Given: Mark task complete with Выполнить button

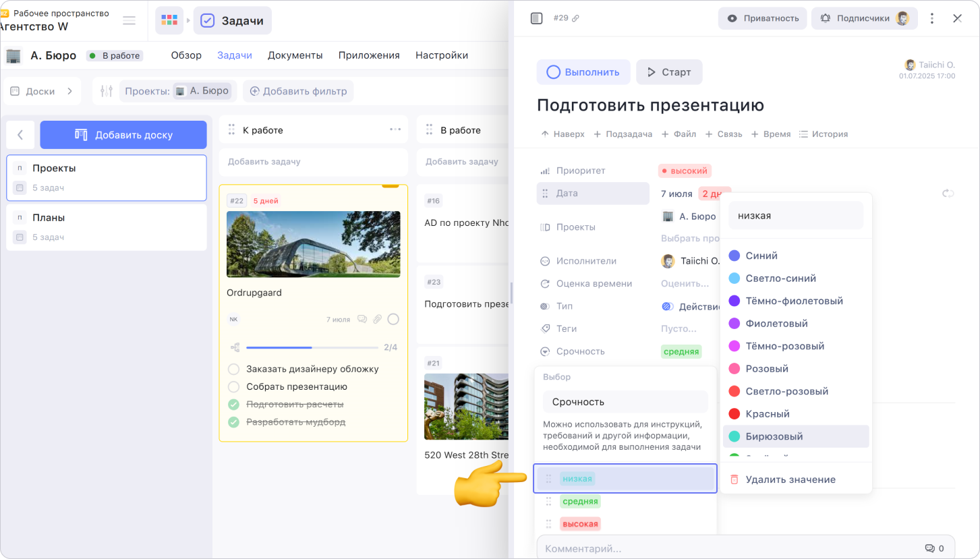Looking at the screenshot, I should (x=583, y=72).
